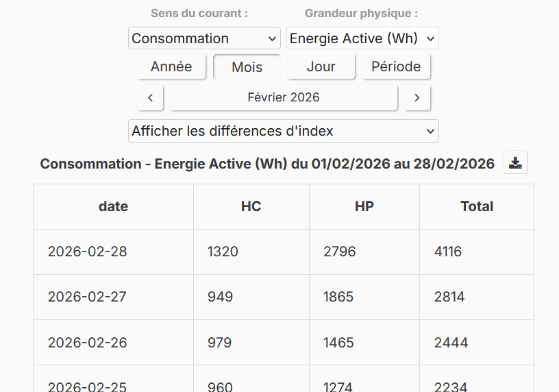The width and height of the screenshot is (559, 392).
Task: Download the consumption data export
Action: coord(515,163)
